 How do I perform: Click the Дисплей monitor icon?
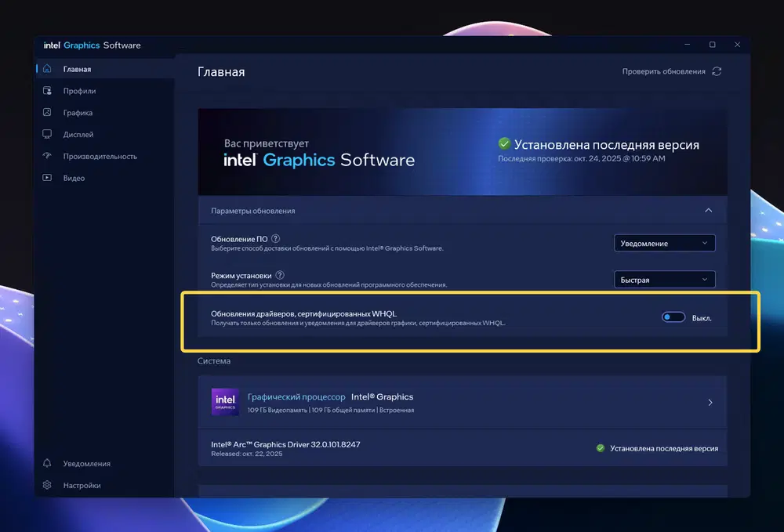pos(47,134)
